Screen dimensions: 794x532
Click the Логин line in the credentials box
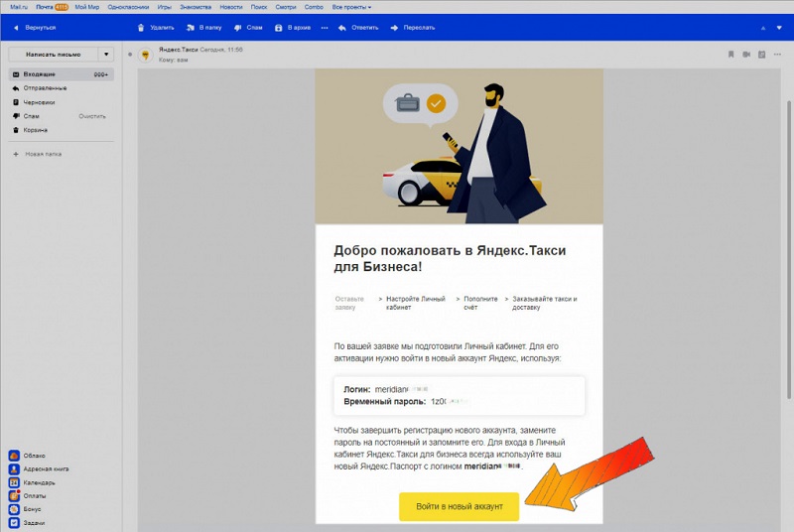point(386,389)
